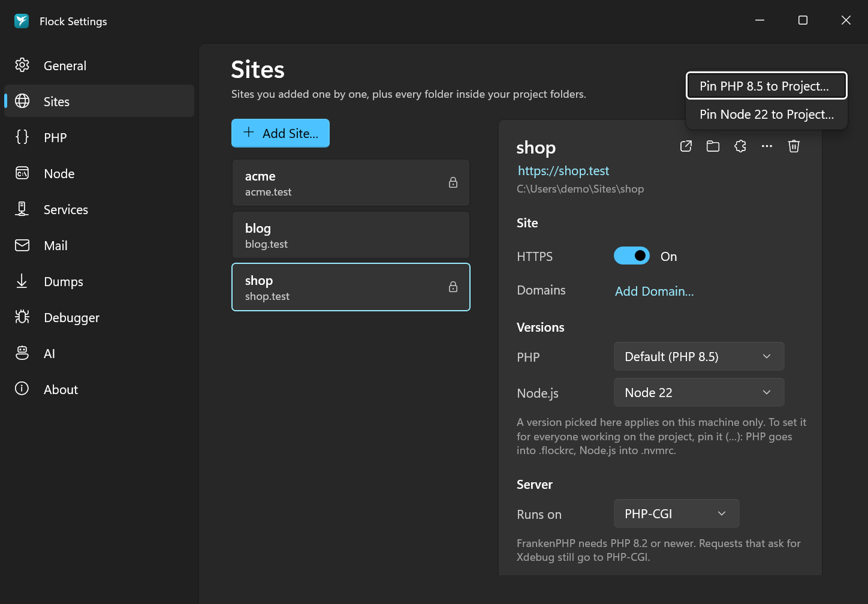The image size is (868, 604).
Task: Open the Node terminal icon
Action: (22, 173)
